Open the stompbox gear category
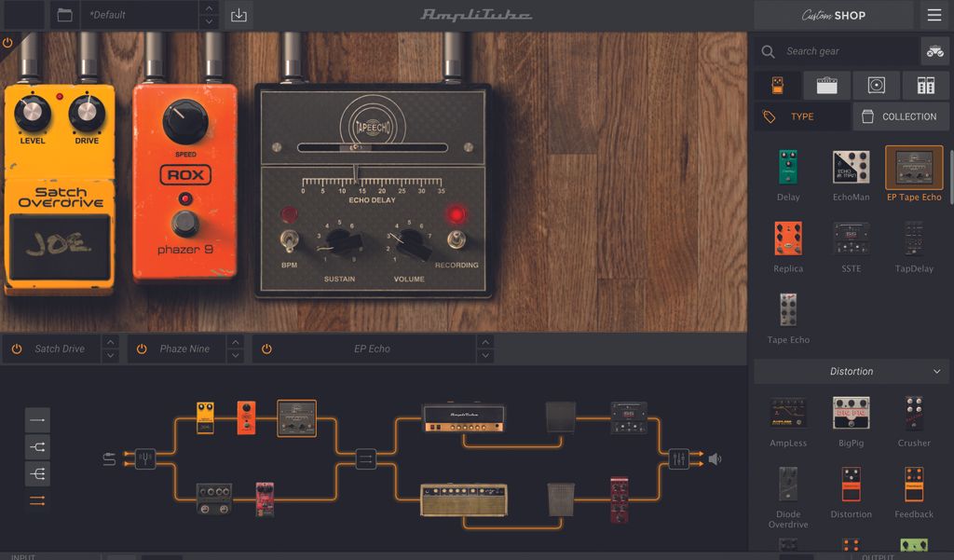954x560 pixels. pos(778,85)
